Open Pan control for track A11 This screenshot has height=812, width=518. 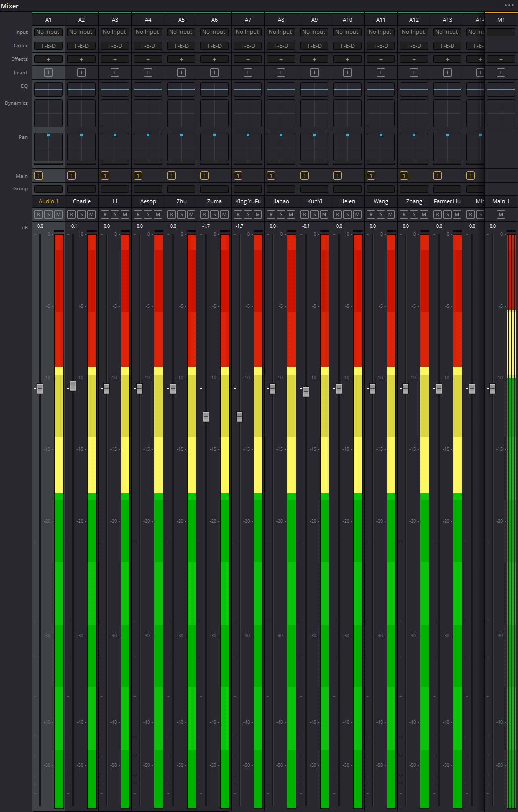pyautogui.click(x=381, y=147)
